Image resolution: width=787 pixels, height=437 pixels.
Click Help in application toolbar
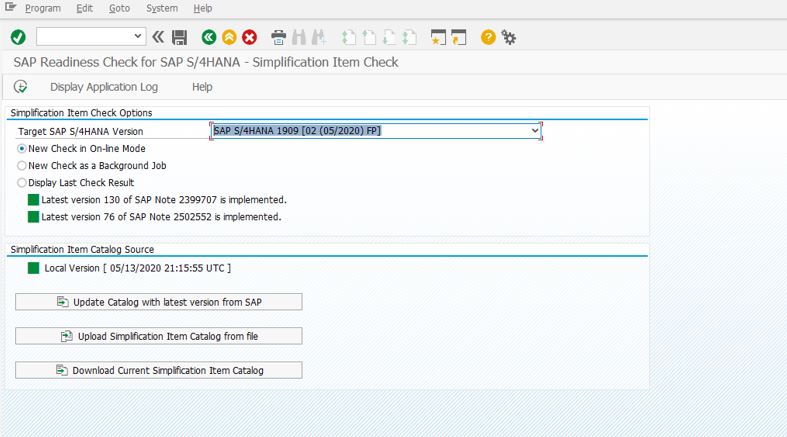[202, 87]
